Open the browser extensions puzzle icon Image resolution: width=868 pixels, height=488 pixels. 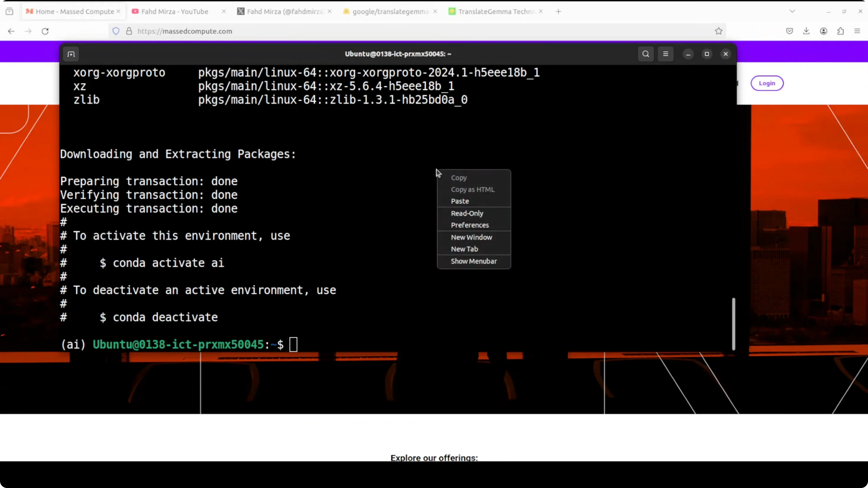tap(840, 31)
